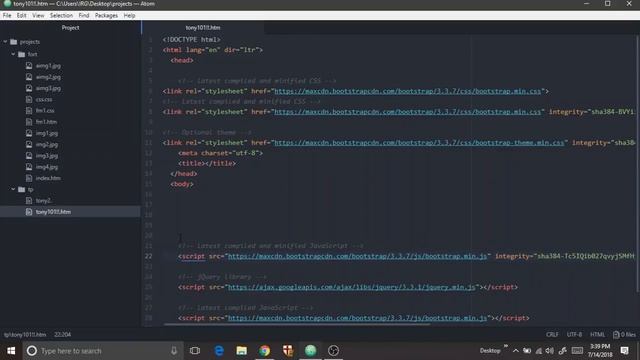Image resolution: width=640 pixels, height=360 pixels.
Task: Open the File menu
Action: (7, 16)
